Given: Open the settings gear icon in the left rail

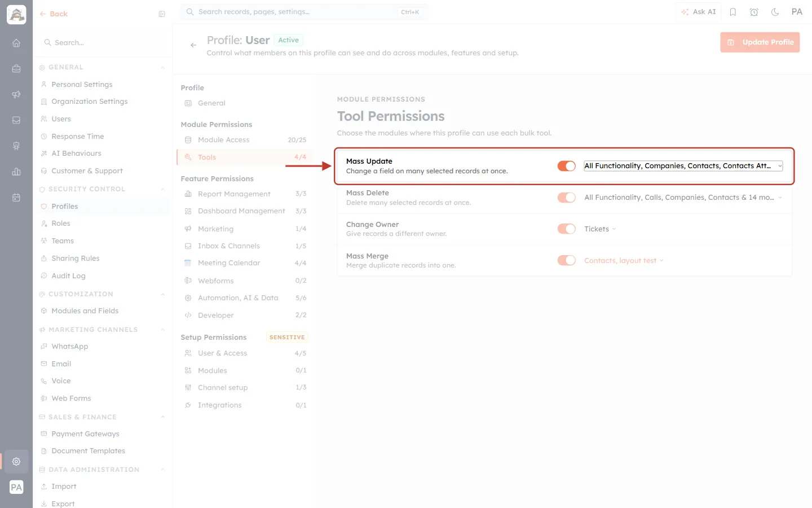Looking at the screenshot, I should click(16, 462).
